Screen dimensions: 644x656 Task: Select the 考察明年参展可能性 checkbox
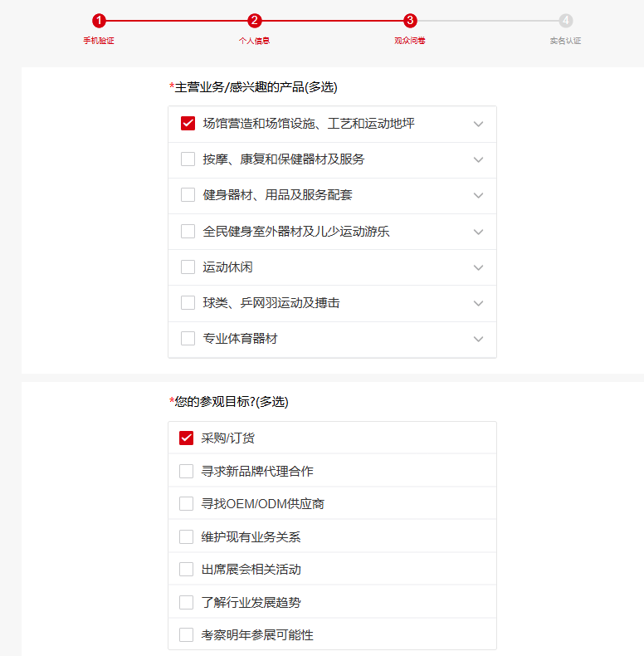[x=186, y=635]
